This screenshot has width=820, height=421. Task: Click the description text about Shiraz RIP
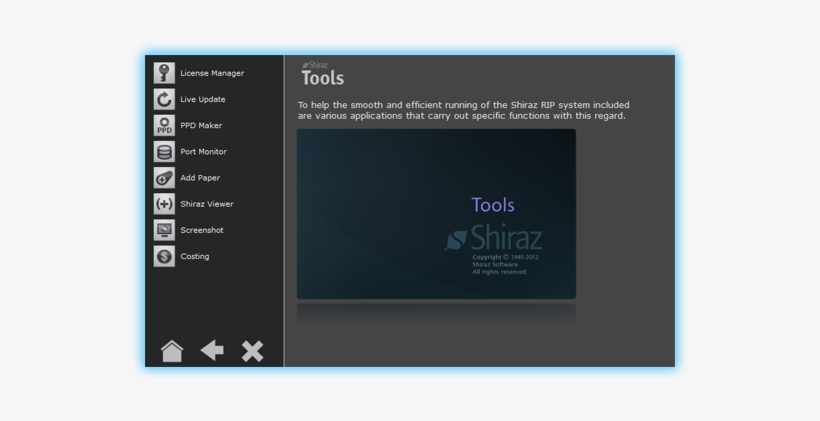pyautogui.click(x=463, y=110)
